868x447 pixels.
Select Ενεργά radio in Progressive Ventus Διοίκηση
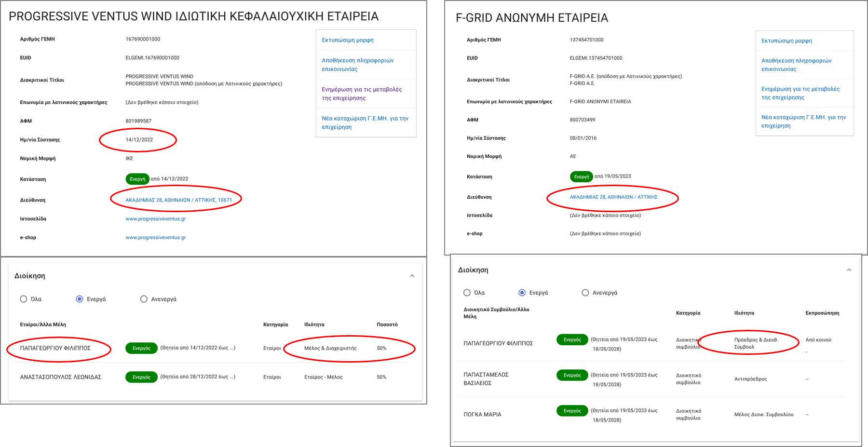tap(80, 299)
